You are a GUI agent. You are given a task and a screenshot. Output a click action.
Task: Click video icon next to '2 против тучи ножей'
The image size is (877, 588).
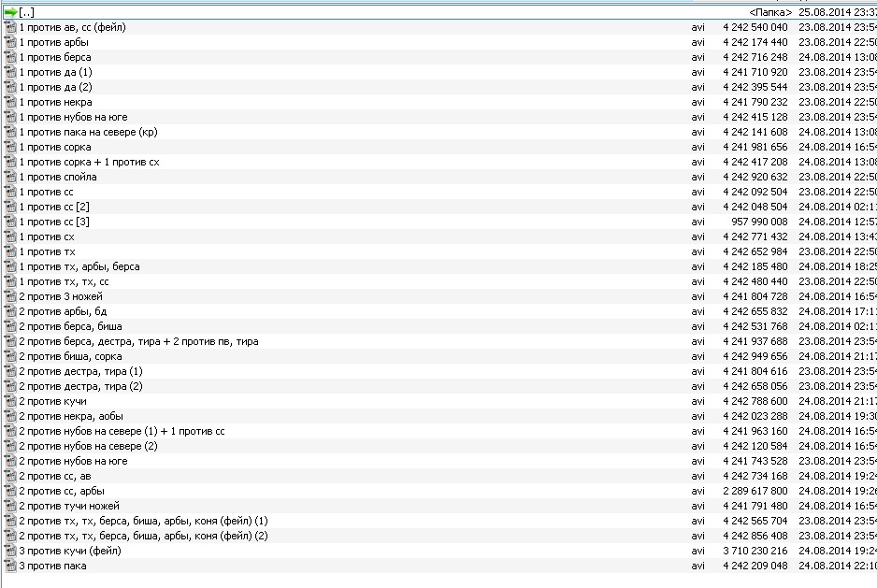[x=10, y=506]
